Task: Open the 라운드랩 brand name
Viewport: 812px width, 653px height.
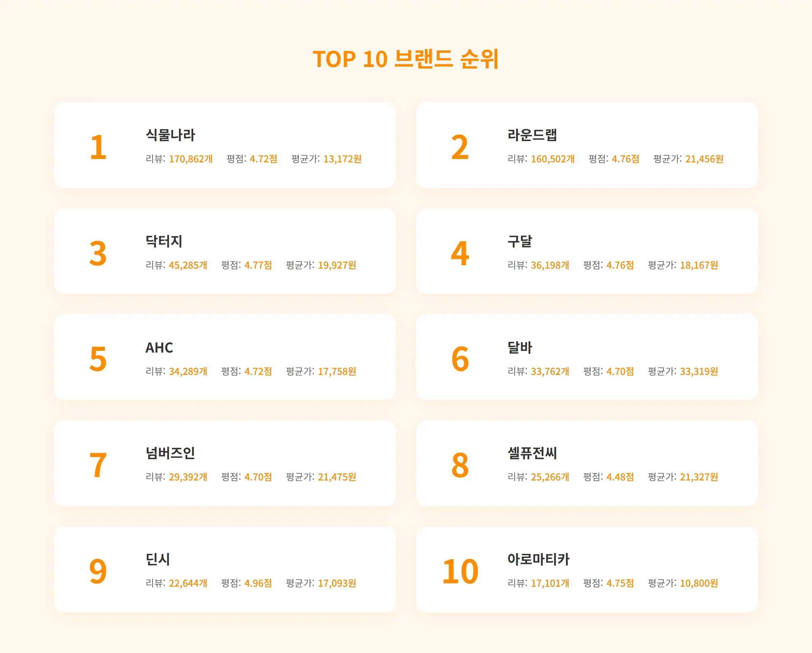Action: (532, 135)
